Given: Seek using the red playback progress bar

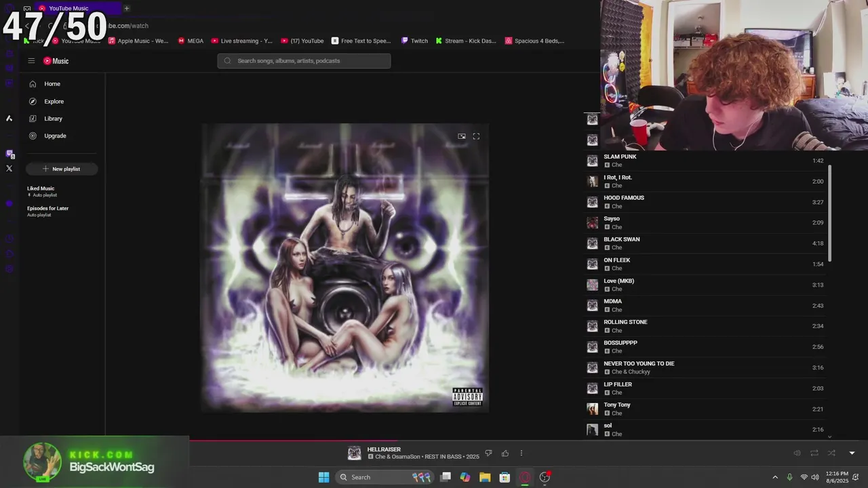Looking at the screenshot, I should coord(393,441).
